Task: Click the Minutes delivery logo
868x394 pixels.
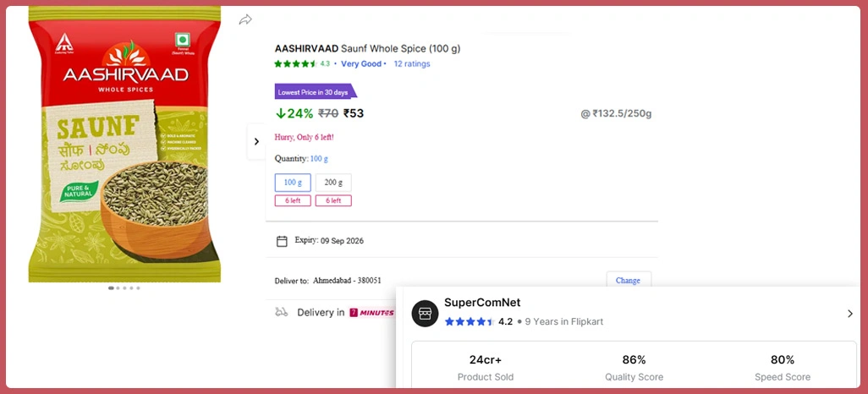Action: pos(371,312)
